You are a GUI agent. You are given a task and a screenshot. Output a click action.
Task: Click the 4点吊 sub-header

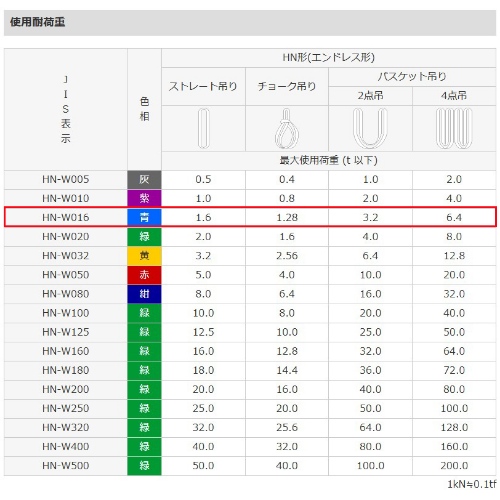point(454,96)
